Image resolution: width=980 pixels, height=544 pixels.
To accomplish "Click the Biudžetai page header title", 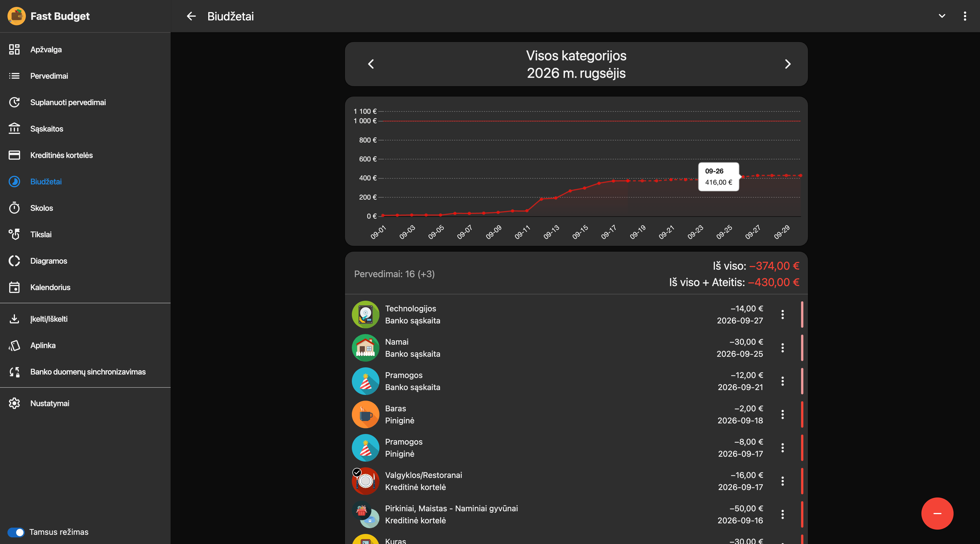I will click(231, 16).
